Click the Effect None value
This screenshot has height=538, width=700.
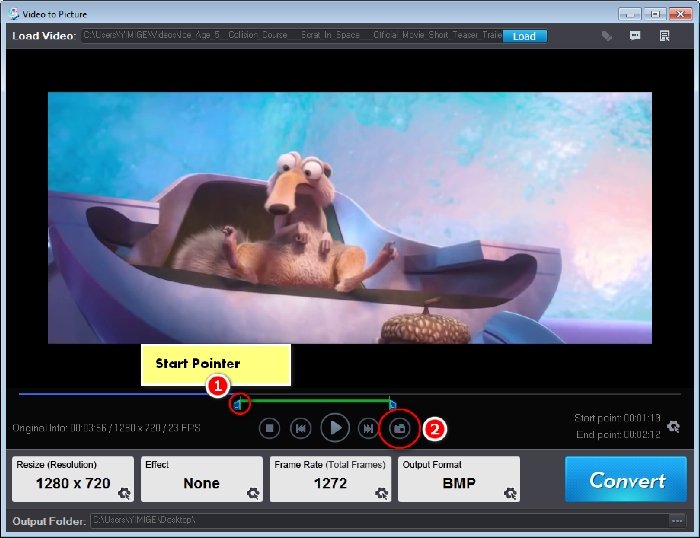click(201, 483)
